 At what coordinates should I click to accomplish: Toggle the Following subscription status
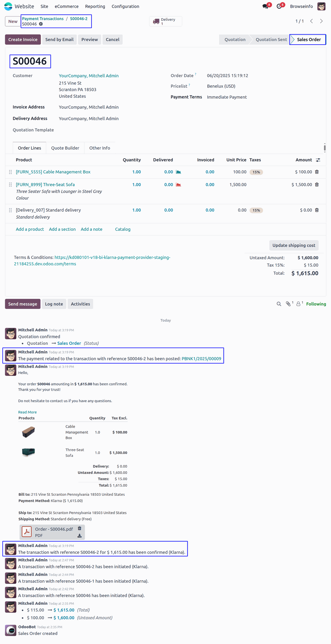316,304
